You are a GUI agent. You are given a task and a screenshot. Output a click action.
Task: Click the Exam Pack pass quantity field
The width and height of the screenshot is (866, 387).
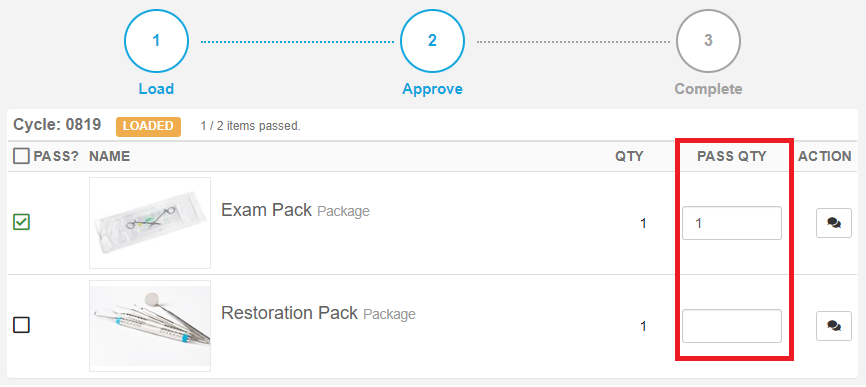click(x=732, y=223)
